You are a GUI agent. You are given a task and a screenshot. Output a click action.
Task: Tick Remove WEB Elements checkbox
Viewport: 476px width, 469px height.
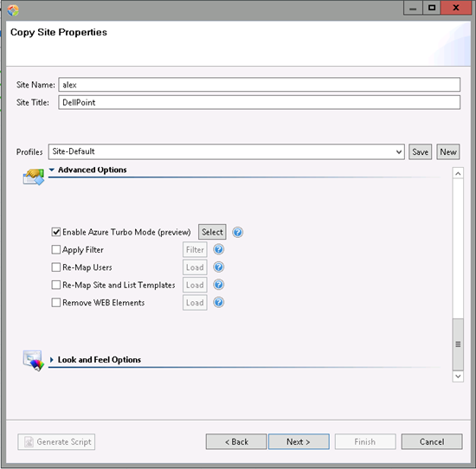(x=56, y=302)
